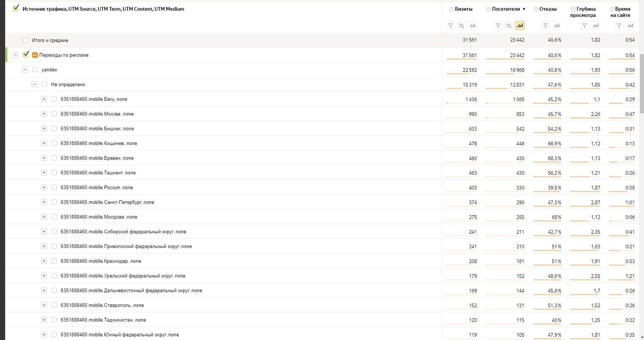Show chart for Глубина просмотра column
Screen dimensions: 644x340
(595, 26)
